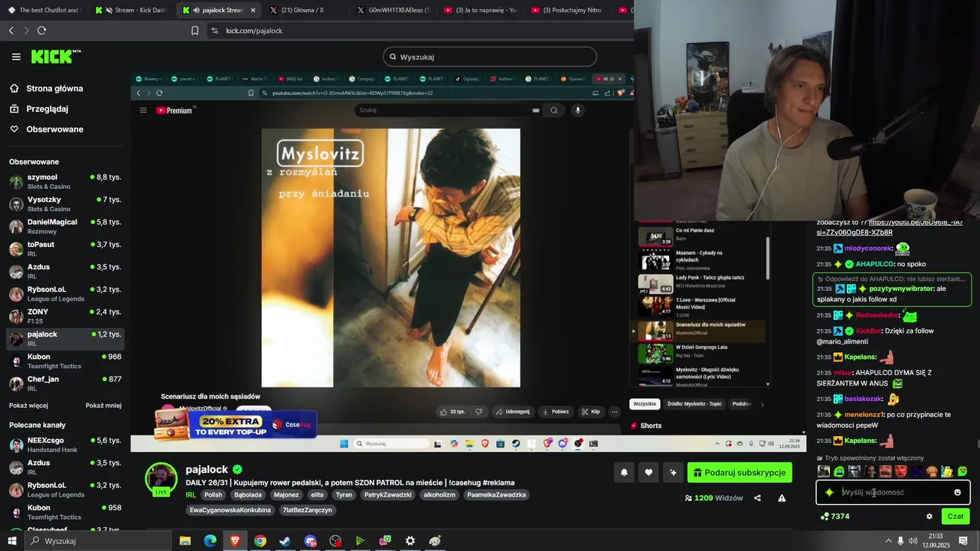Go back using browser back arrow
Screen dimensions: 980x551
pos(11,31)
